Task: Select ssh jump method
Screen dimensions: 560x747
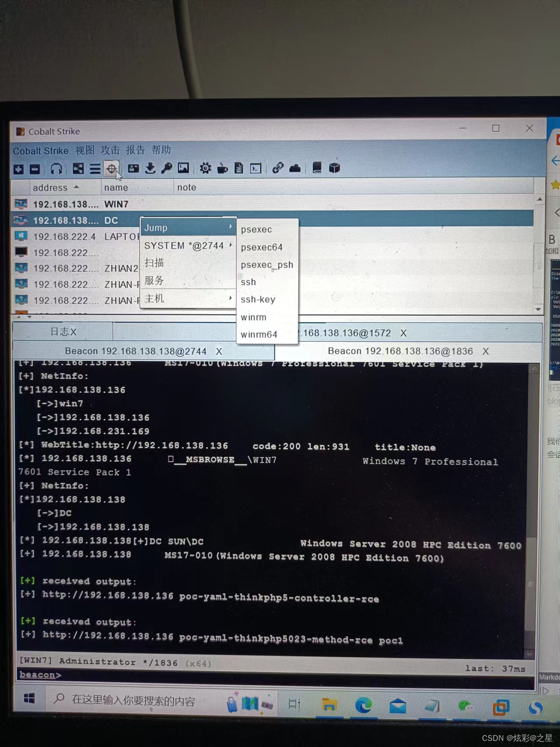Action: 267,282
